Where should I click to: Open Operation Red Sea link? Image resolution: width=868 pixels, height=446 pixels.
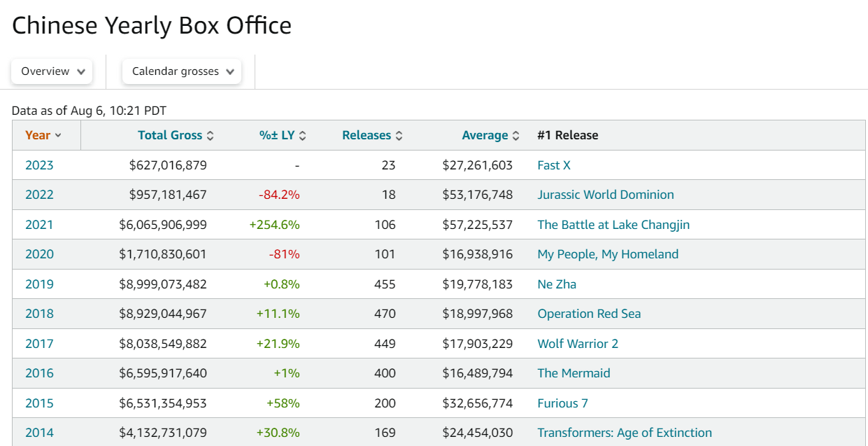(589, 314)
